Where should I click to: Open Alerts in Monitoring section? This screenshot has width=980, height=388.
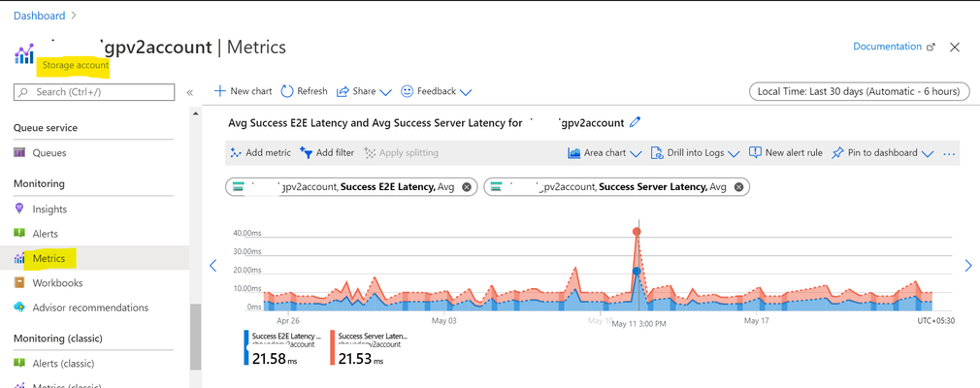[45, 234]
